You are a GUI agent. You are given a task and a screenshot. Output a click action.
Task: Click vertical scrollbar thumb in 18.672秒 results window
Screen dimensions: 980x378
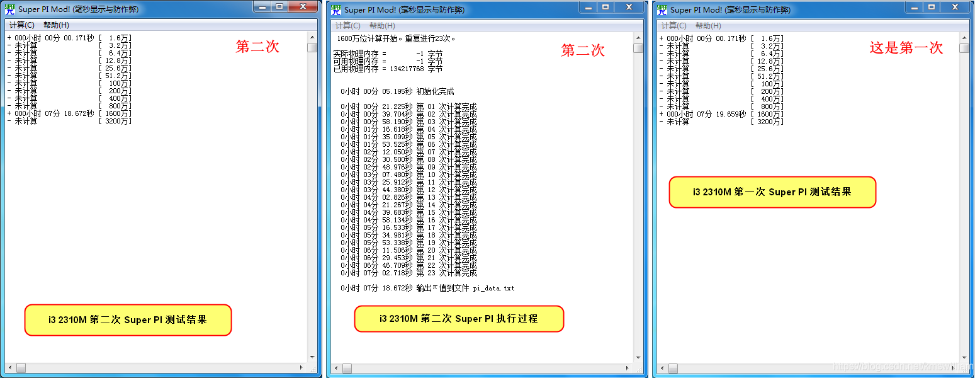click(x=312, y=48)
